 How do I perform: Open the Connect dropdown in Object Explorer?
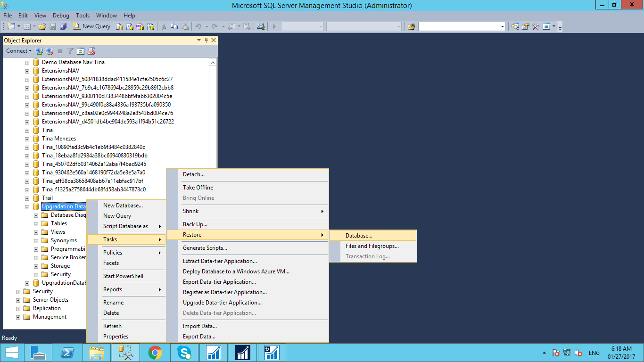[19, 51]
